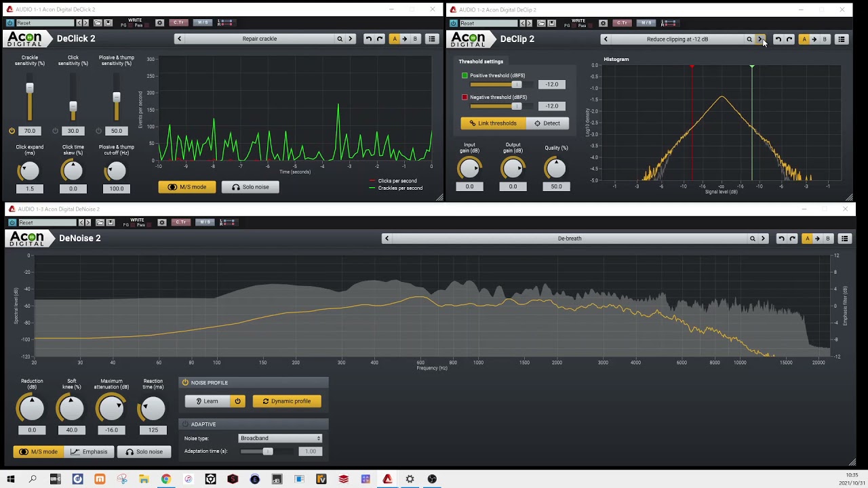Screen dimensions: 868x488
Task: Toggle Link thresholds in DeClip 2
Action: tap(493, 123)
